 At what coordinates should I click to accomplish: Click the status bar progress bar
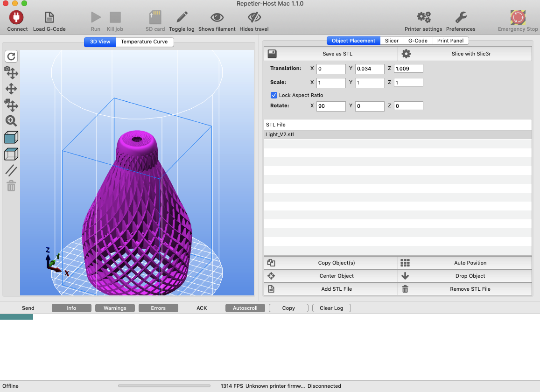[x=164, y=386]
